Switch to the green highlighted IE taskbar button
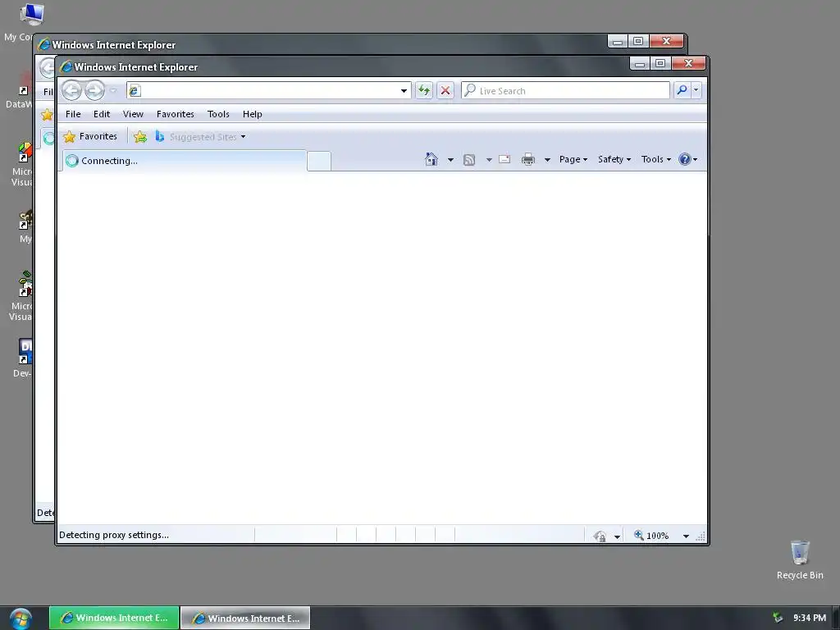This screenshot has height=630, width=840. (114, 618)
